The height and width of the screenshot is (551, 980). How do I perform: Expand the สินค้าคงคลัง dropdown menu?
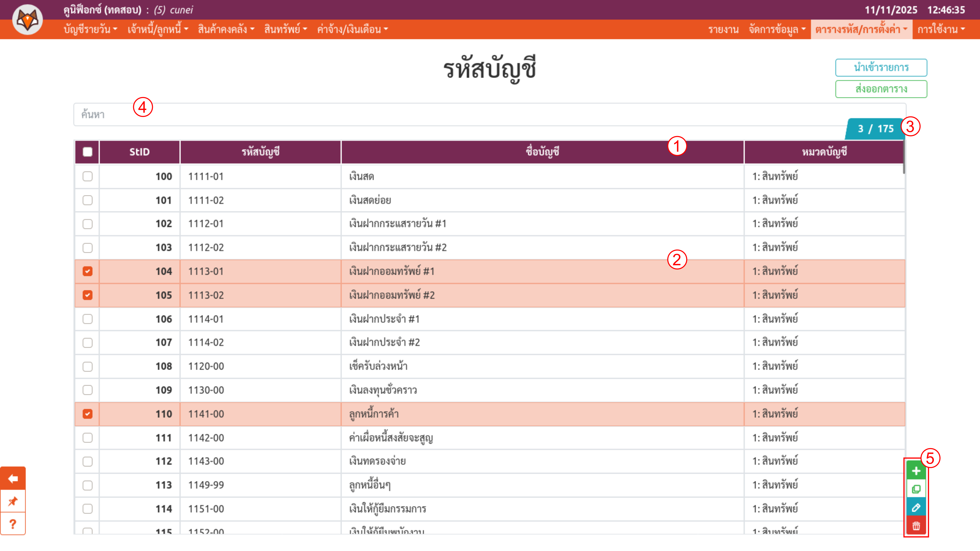click(x=226, y=29)
